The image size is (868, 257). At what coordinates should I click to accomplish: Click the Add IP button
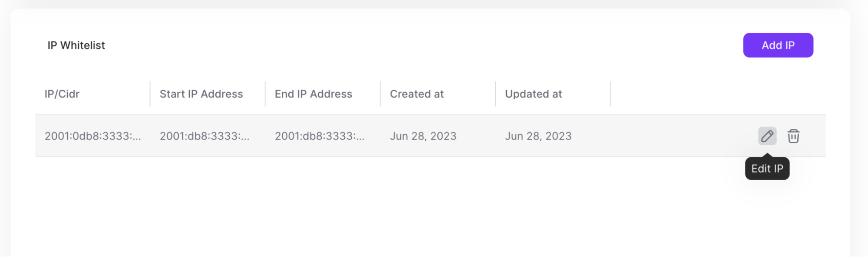coord(778,45)
